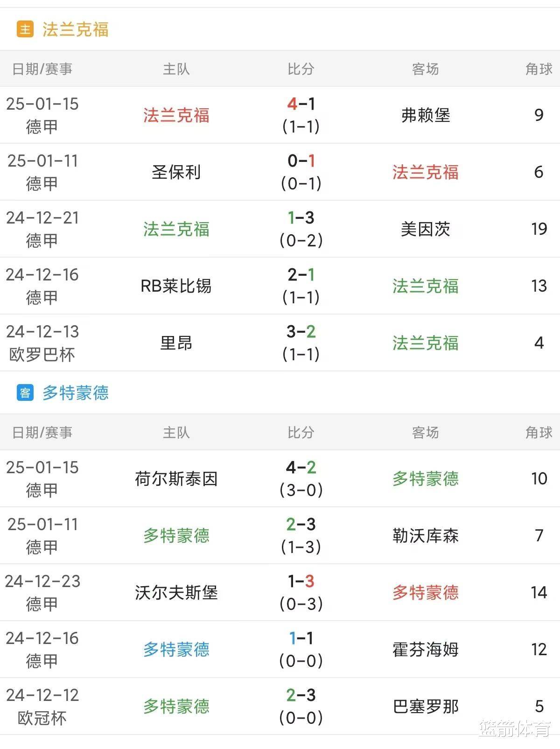Click the blue "客" away badge icon
The width and height of the screenshot is (560, 749).
pos(24,393)
